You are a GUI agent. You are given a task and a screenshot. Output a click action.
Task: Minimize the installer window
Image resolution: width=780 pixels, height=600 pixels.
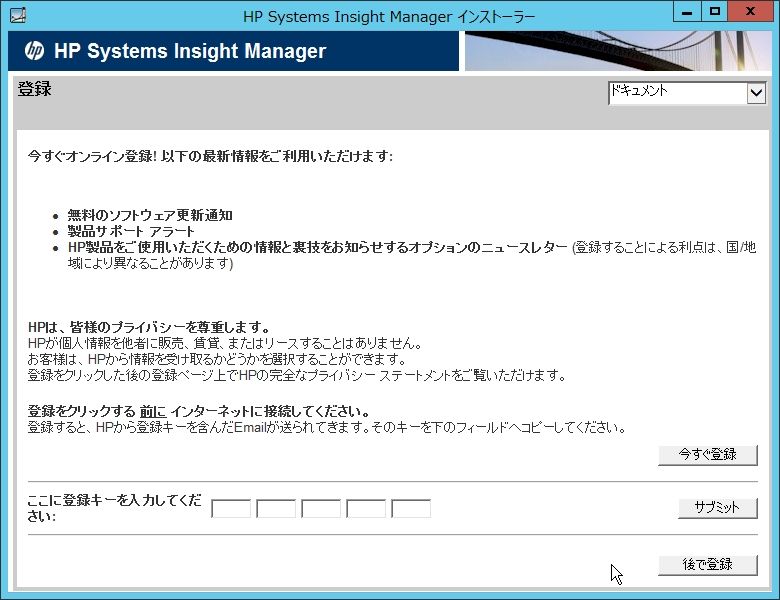click(x=687, y=11)
